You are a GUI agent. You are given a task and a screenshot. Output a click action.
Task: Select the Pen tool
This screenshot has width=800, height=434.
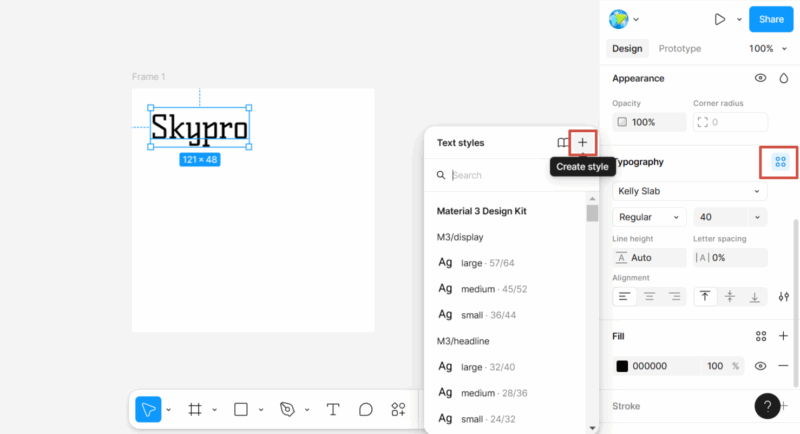[287, 409]
